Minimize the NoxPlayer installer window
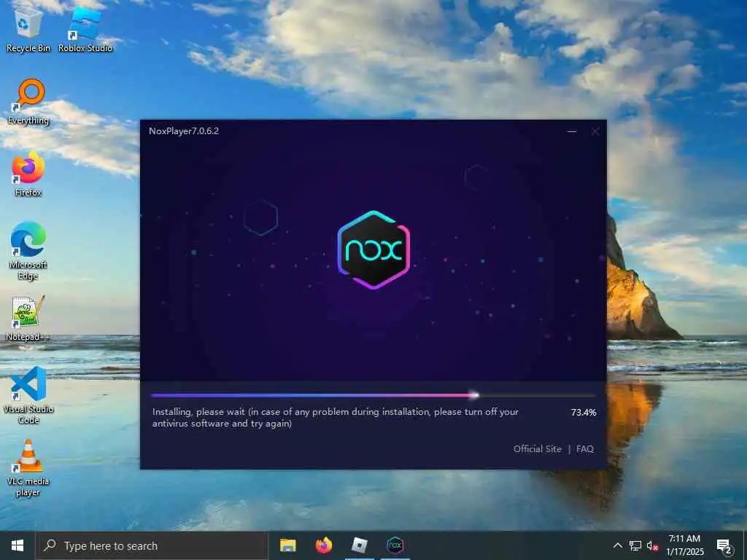Viewport: 747px width, 560px height. 572,131
